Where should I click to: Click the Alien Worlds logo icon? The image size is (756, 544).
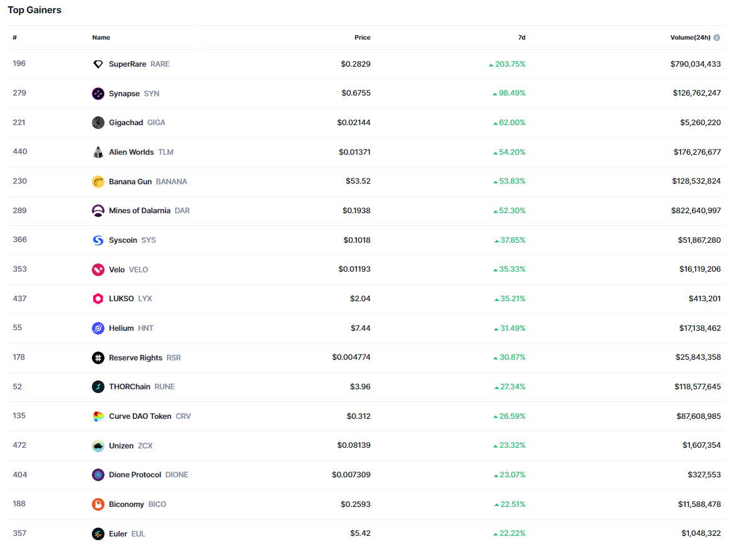[98, 152]
